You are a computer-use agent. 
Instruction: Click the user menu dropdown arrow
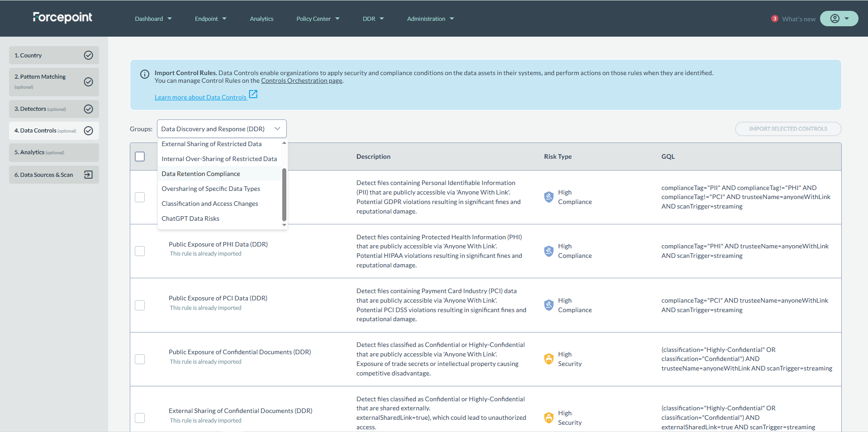tap(847, 19)
